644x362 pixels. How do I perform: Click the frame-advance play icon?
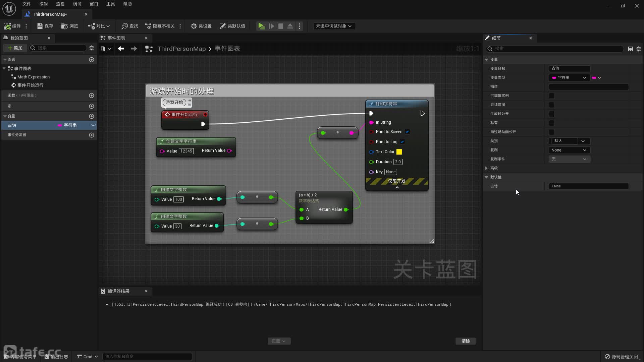[271, 26]
